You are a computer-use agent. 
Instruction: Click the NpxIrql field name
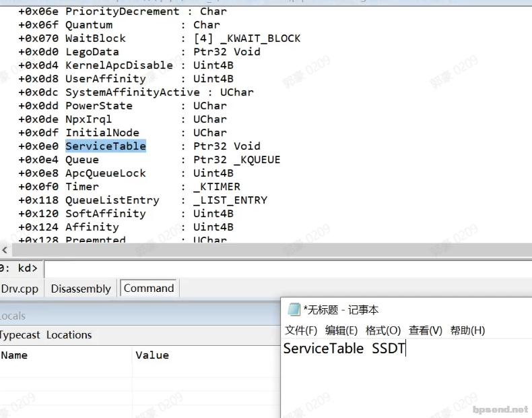coord(88,119)
